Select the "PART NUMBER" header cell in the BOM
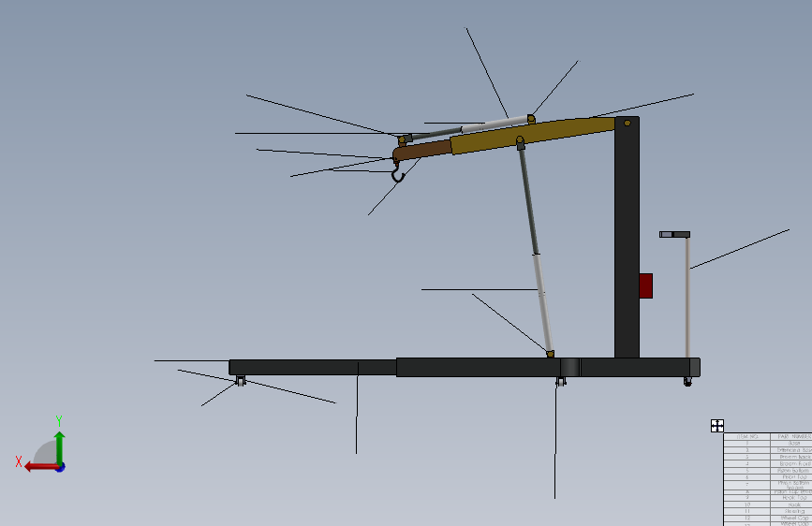The width and height of the screenshot is (812, 526). pyautogui.click(x=791, y=437)
